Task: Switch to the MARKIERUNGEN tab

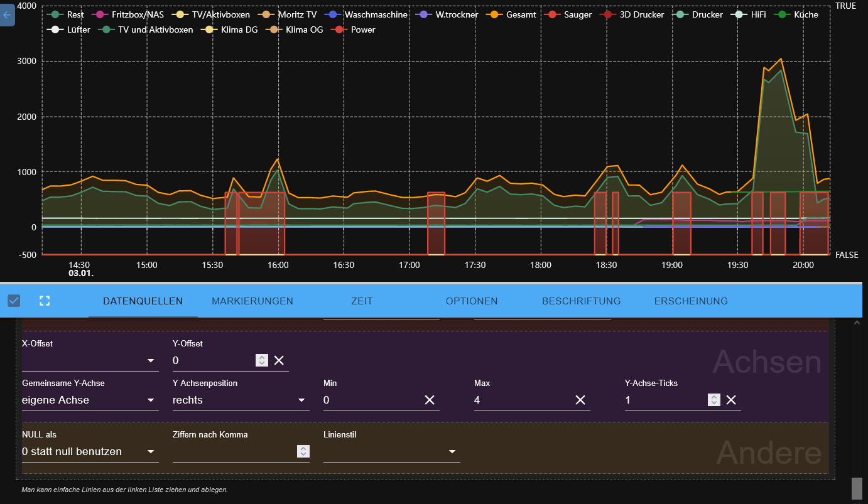Action: point(252,301)
